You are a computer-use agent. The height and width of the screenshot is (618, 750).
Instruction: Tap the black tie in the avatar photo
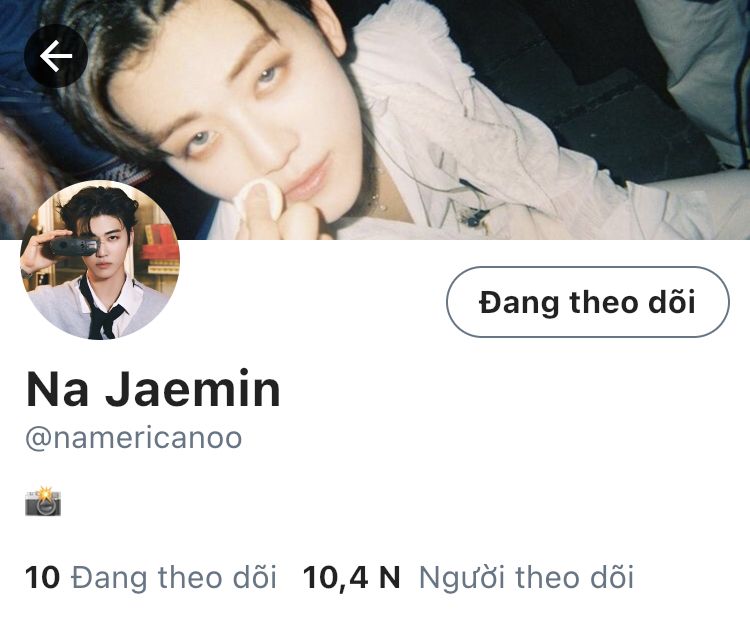(x=102, y=311)
